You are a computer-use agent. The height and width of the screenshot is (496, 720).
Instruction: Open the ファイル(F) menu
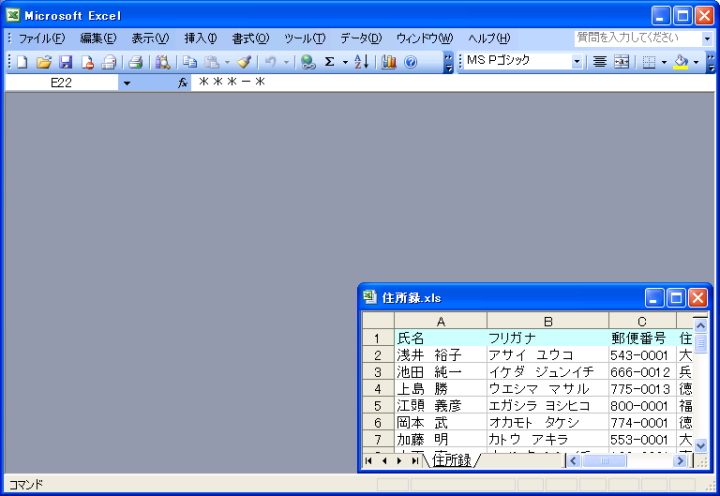point(41,38)
